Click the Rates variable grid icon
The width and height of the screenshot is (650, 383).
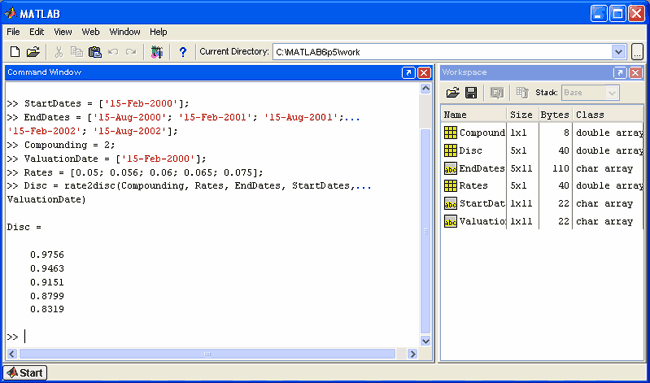(x=450, y=186)
